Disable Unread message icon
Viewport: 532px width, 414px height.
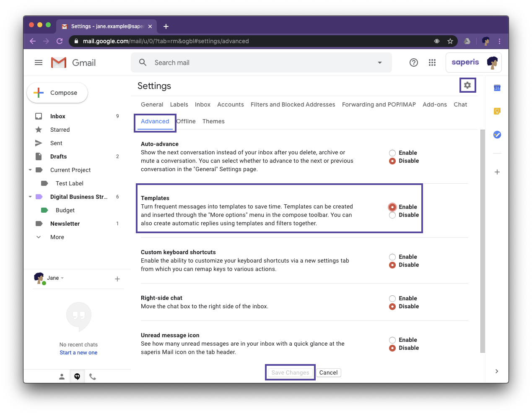click(x=392, y=348)
